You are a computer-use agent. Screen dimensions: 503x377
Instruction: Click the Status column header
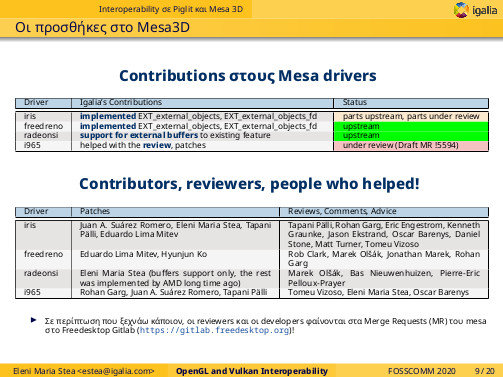(355, 102)
